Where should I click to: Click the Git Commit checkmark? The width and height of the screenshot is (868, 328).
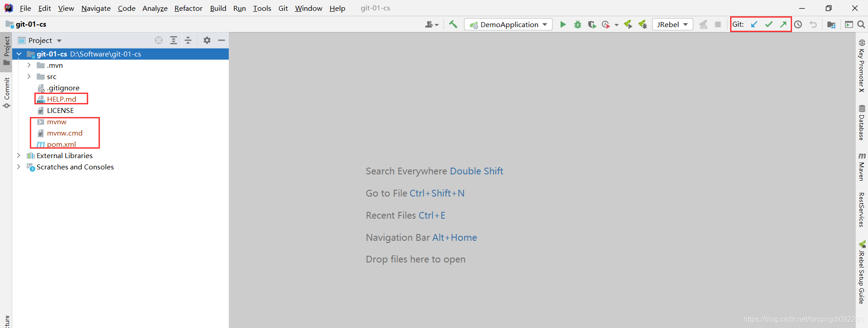(769, 24)
